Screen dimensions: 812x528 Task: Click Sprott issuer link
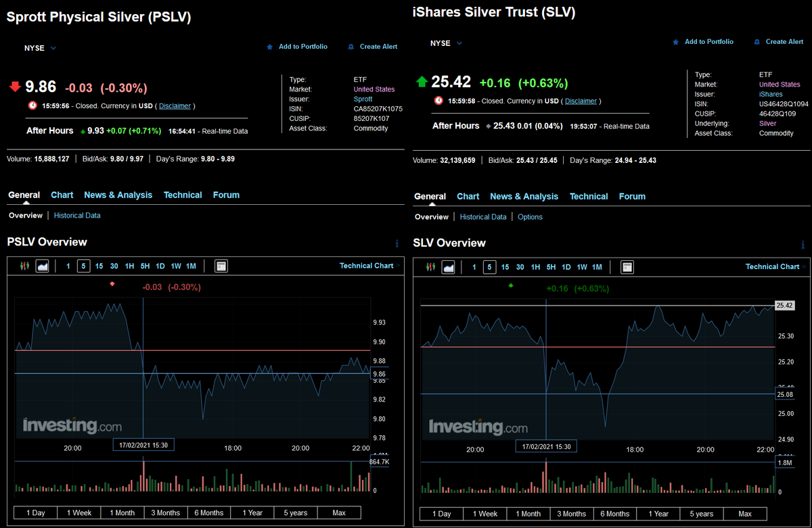pos(363,99)
